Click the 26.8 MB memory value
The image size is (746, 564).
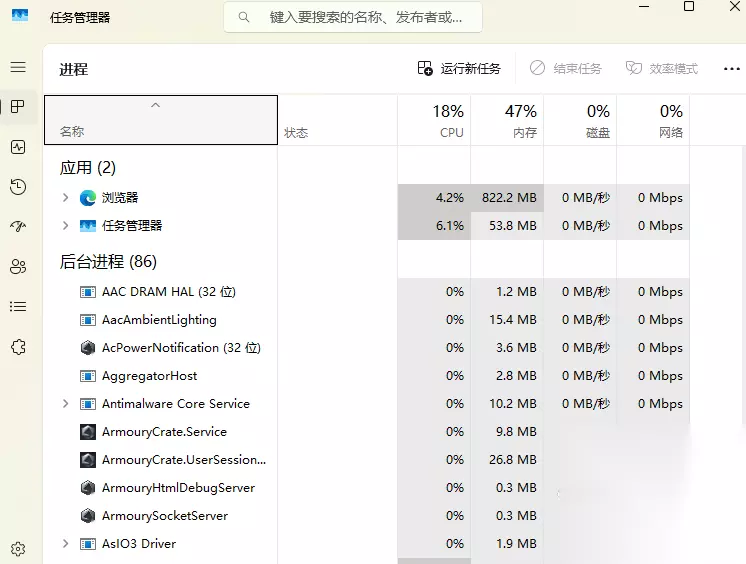pyautogui.click(x=513, y=460)
